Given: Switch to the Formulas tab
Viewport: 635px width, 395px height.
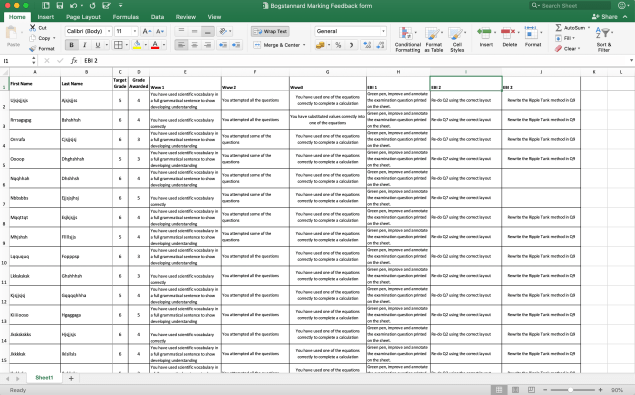Looking at the screenshot, I should (126, 17).
